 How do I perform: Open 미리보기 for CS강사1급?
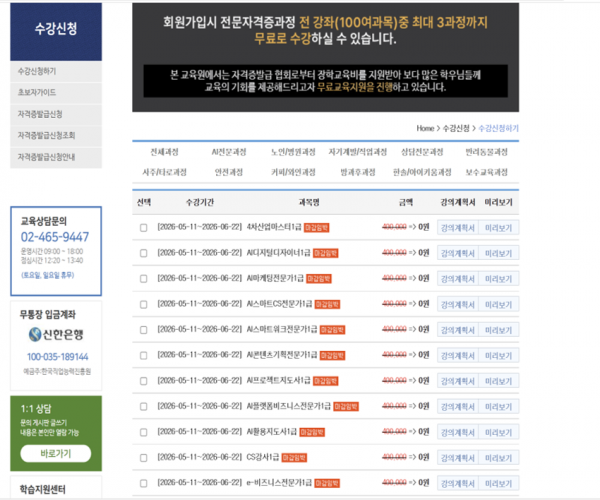point(499,458)
